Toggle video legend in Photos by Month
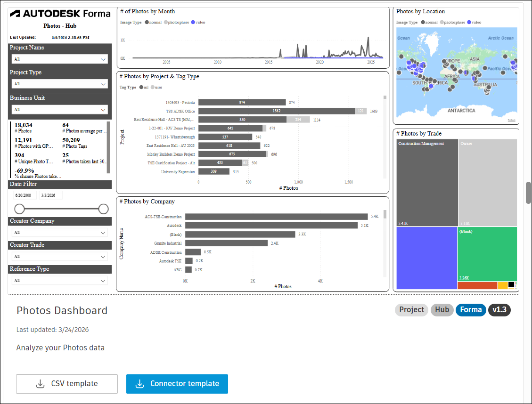This screenshot has width=532, height=404. click(198, 23)
